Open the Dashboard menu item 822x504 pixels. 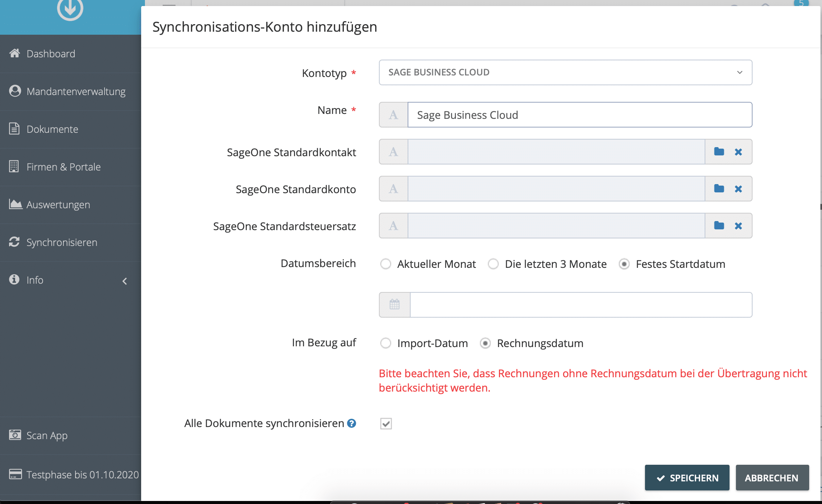click(x=71, y=54)
